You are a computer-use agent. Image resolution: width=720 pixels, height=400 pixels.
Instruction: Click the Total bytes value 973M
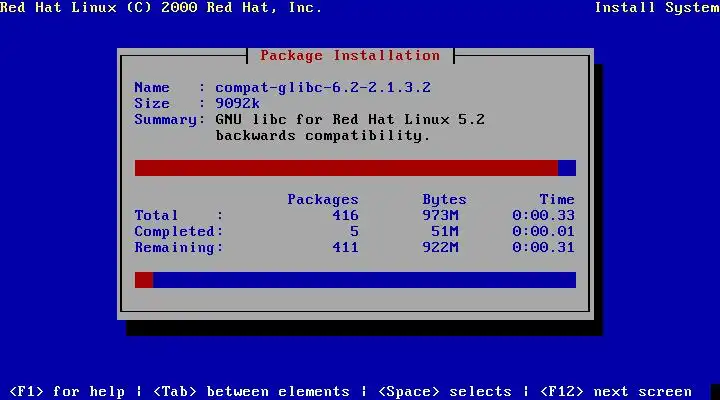coord(440,215)
